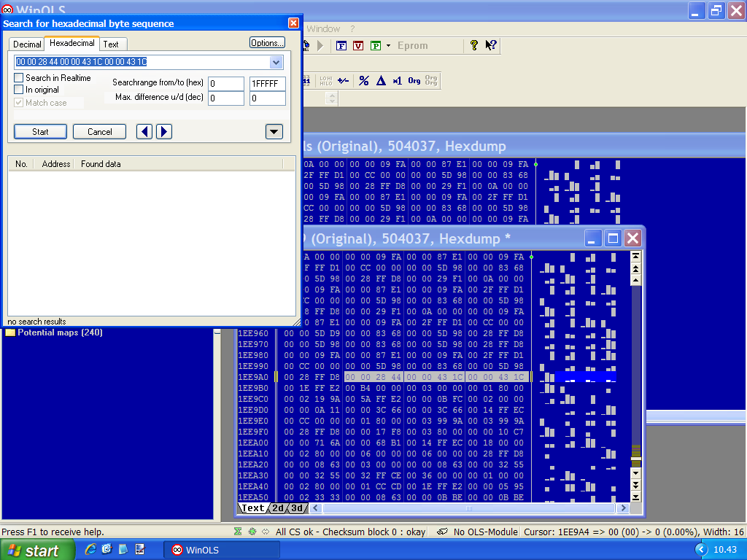Select the delta difference display icon
The height and width of the screenshot is (560, 747).
pos(381,80)
